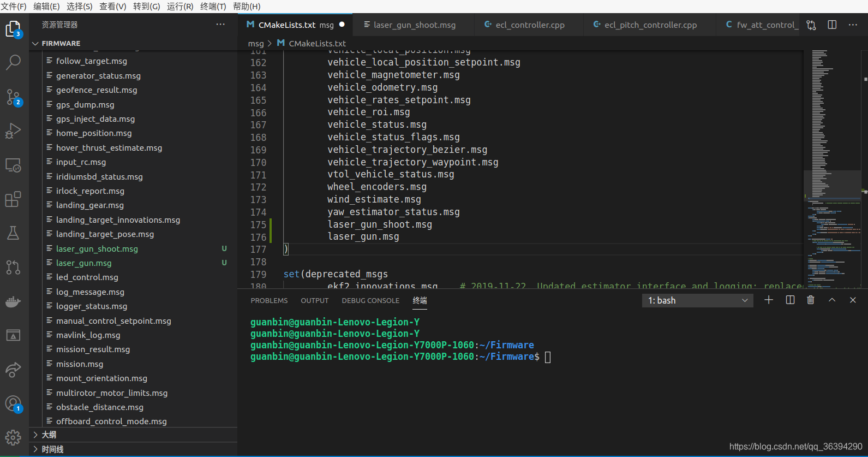Open the 文件(F) menu
Screen dimensions: 868x457
pyautogui.click(x=14, y=7)
